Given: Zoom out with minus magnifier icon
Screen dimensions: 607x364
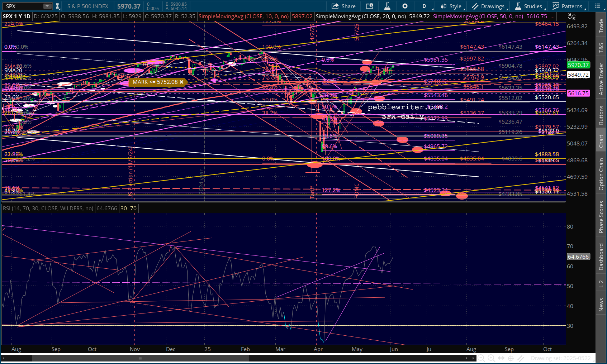Looking at the screenshot, I should [481, 358].
